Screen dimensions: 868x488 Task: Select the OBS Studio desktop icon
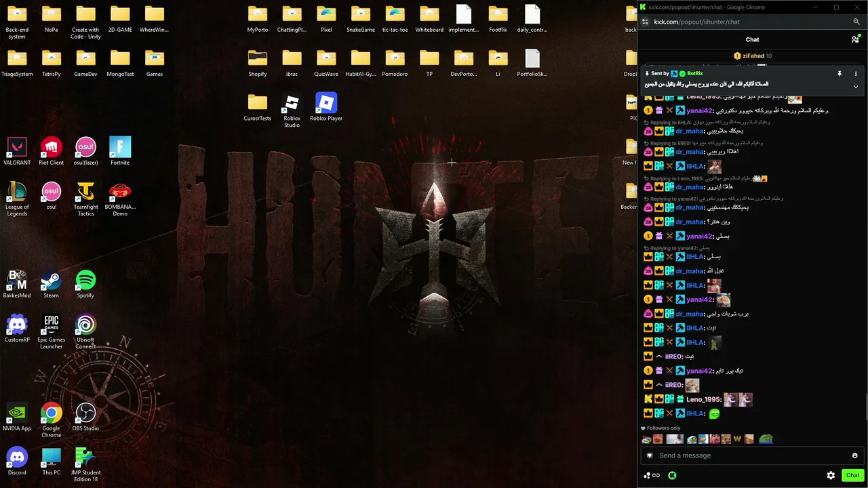pos(85,417)
